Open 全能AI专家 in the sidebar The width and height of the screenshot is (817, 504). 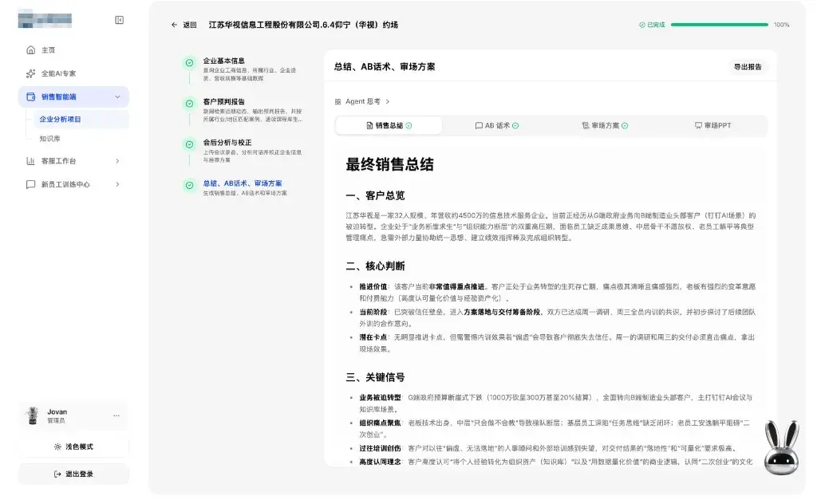pos(73,73)
